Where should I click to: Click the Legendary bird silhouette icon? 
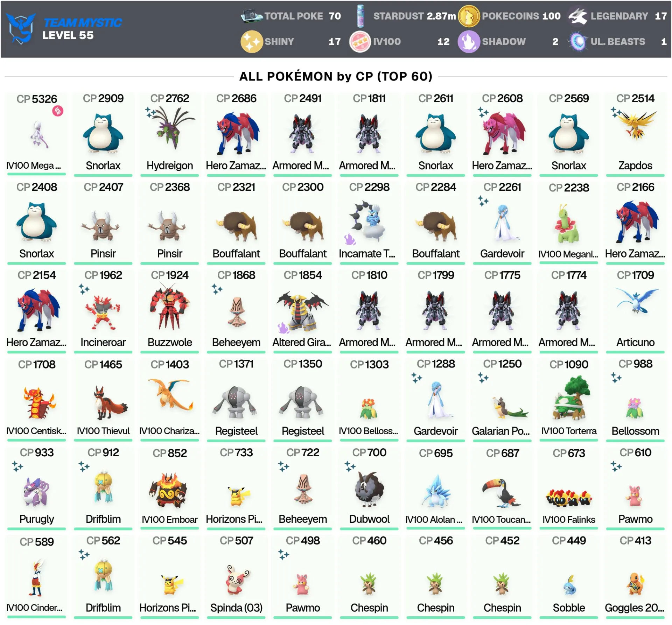pos(577,16)
